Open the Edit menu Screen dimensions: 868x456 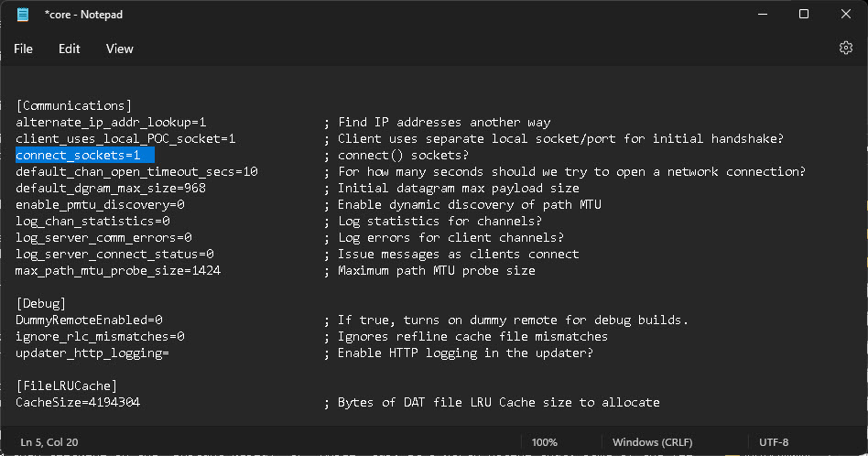pos(70,49)
